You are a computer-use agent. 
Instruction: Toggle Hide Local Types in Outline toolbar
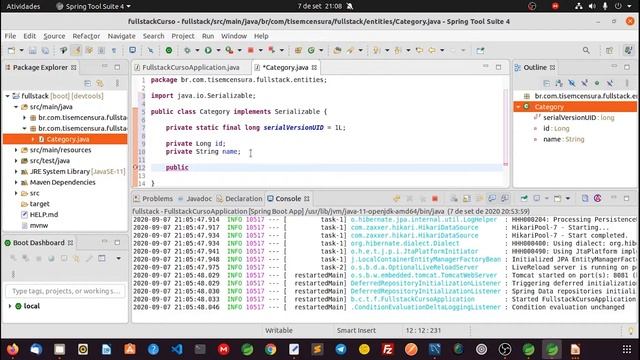[609, 83]
